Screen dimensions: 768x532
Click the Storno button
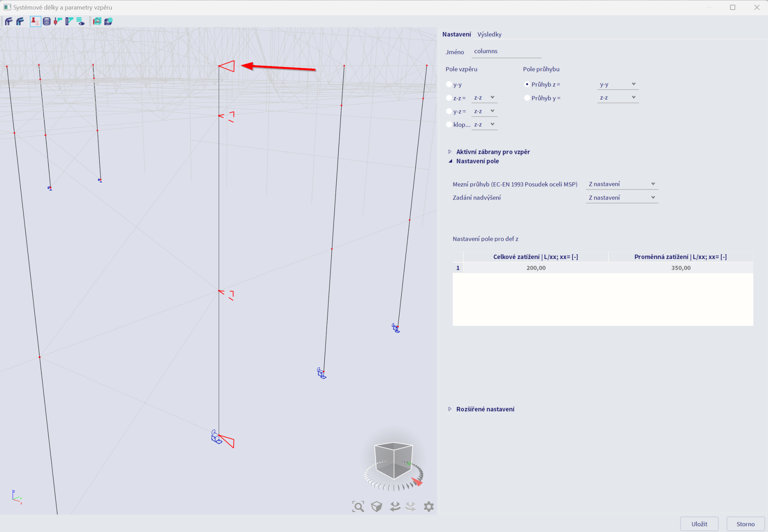(x=745, y=524)
